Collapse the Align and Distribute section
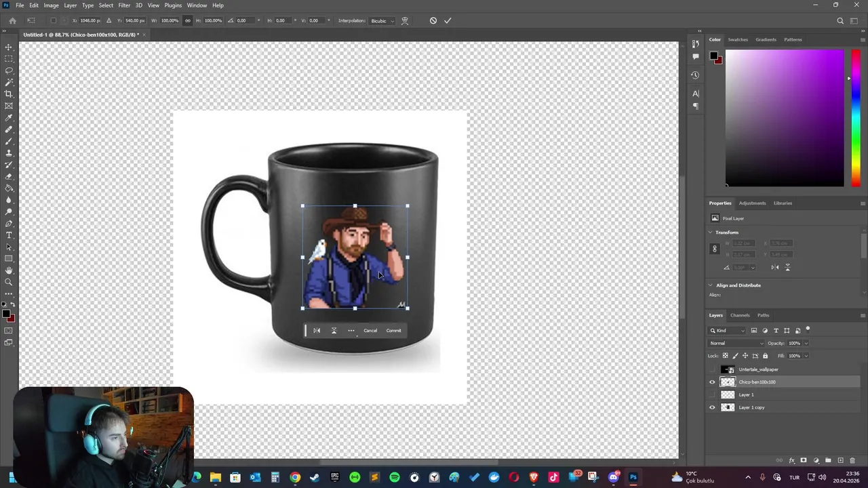868x488 pixels. pyautogui.click(x=711, y=285)
